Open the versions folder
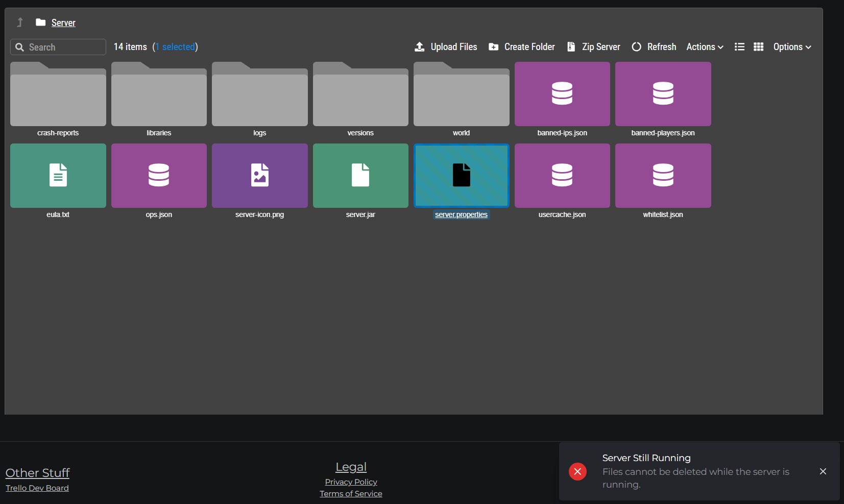844x504 pixels. click(x=360, y=94)
